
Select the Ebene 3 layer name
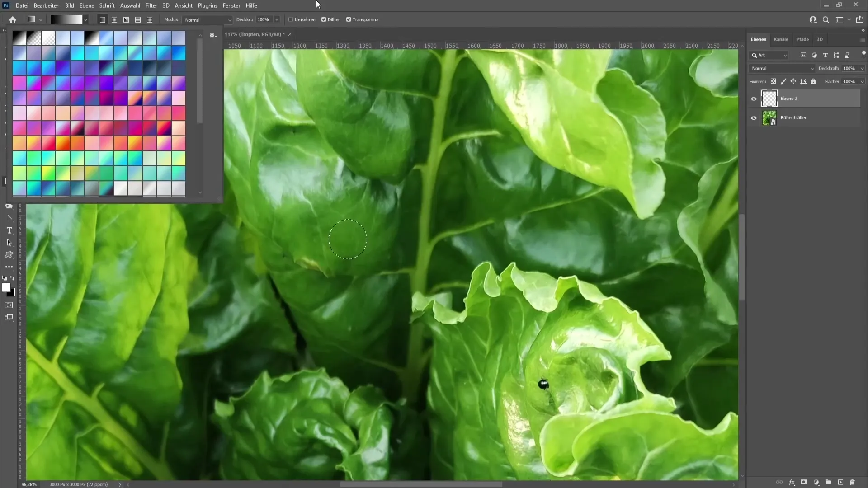[789, 99]
